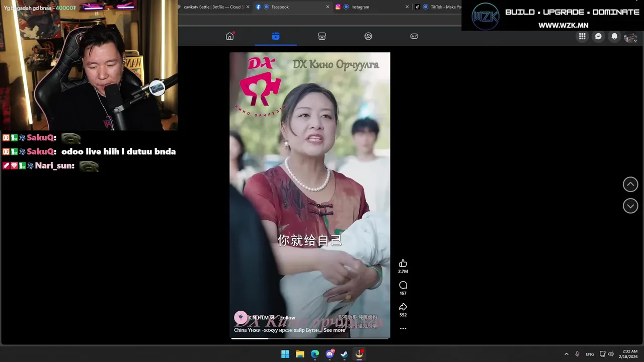
Task: Close the Instagram browser tab
Action: pyautogui.click(x=407, y=7)
